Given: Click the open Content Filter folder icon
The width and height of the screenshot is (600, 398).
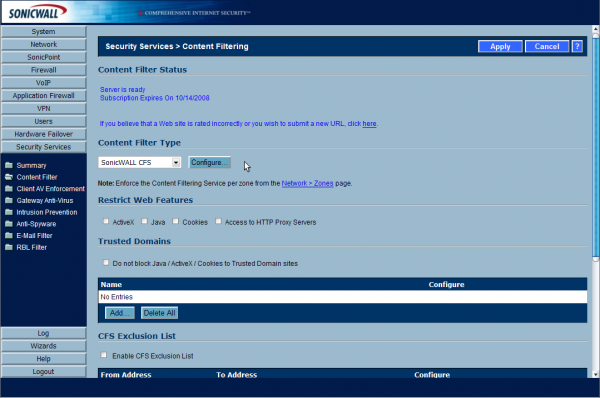Looking at the screenshot, I should pyautogui.click(x=9, y=177).
